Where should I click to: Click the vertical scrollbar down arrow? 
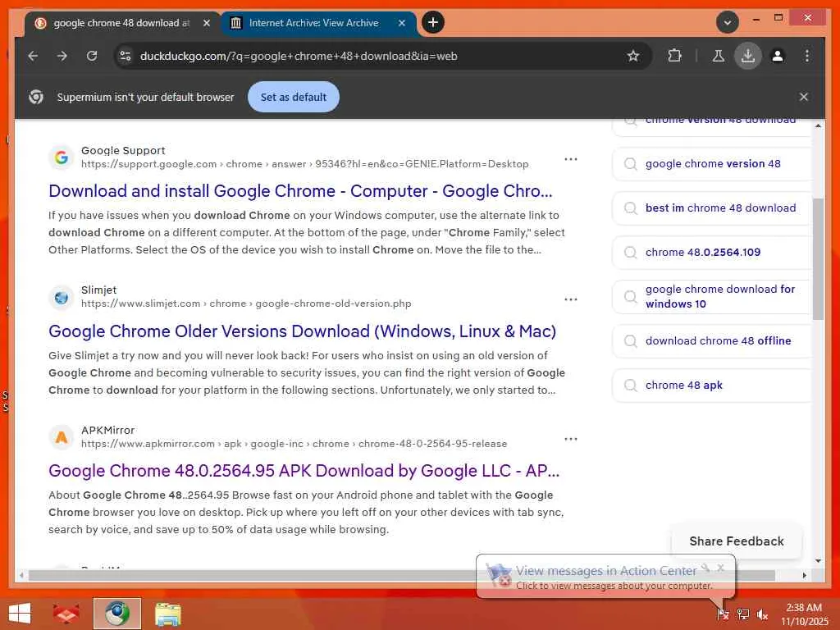click(x=818, y=561)
